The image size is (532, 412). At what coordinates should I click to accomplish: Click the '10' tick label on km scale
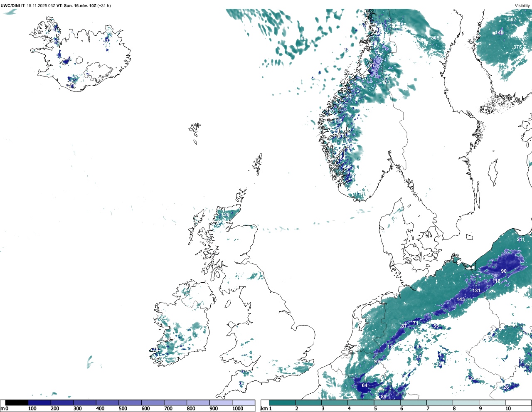pyautogui.click(x=508, y=409)
